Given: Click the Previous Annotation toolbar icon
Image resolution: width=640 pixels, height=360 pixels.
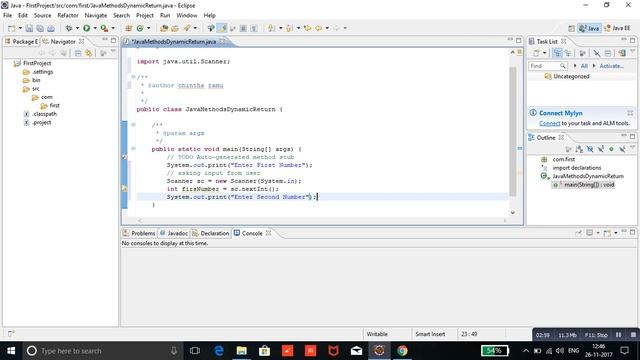Looking at the screenshot, I should [x=289, y=28].
